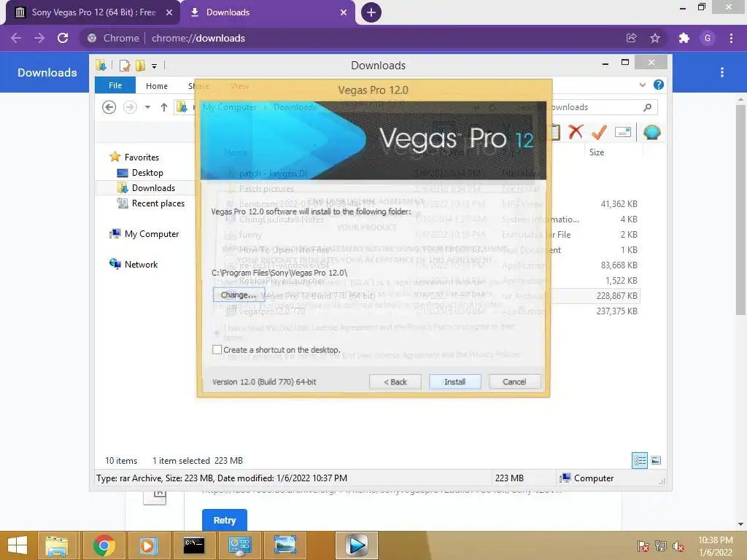Screen dimensions: 747x560
Task: Click the Chrome page vertical scrollbar
Action: [740, 209]
